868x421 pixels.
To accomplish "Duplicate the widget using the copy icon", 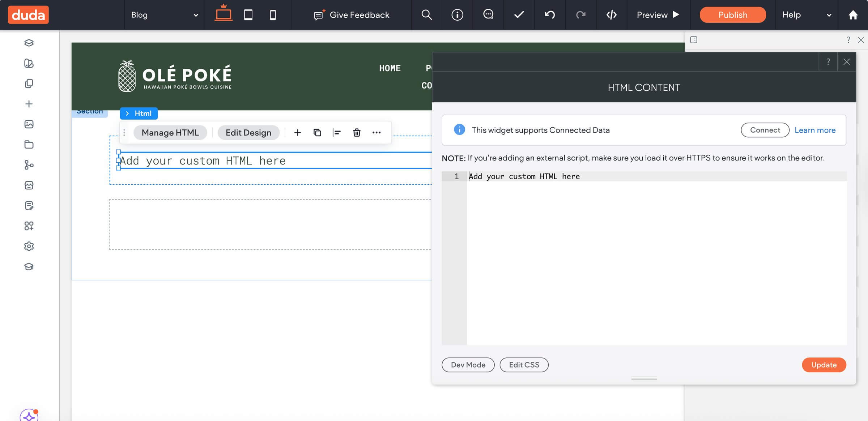I will tap(317, 133).
